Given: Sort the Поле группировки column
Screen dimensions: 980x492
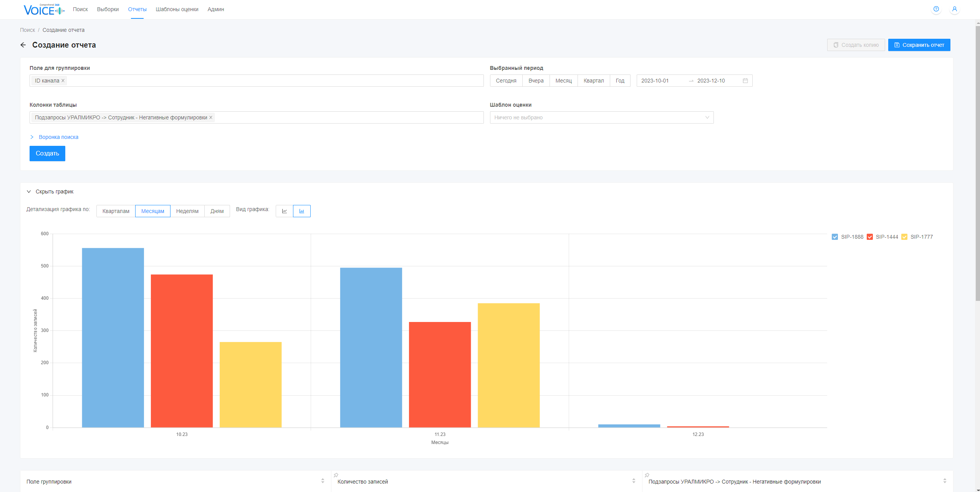Looking at the screenshot, I should (x=323, y=481).
